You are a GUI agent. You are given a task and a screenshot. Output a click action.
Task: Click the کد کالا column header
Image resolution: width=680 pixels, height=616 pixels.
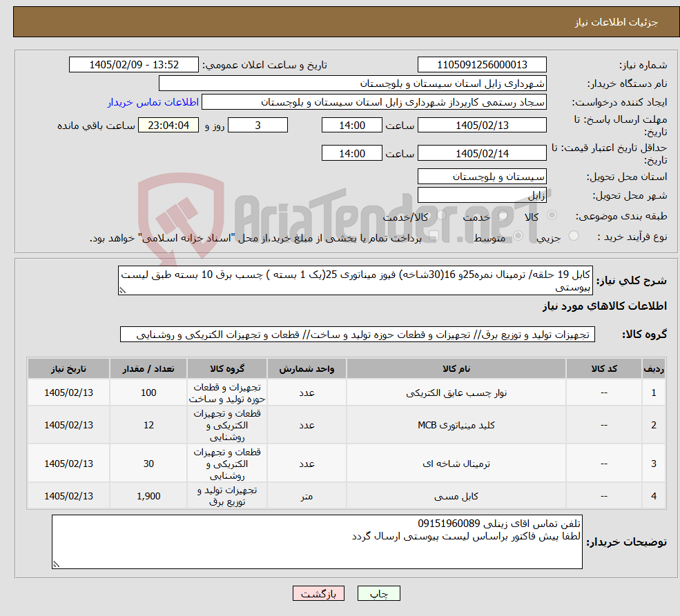(604, 368)
